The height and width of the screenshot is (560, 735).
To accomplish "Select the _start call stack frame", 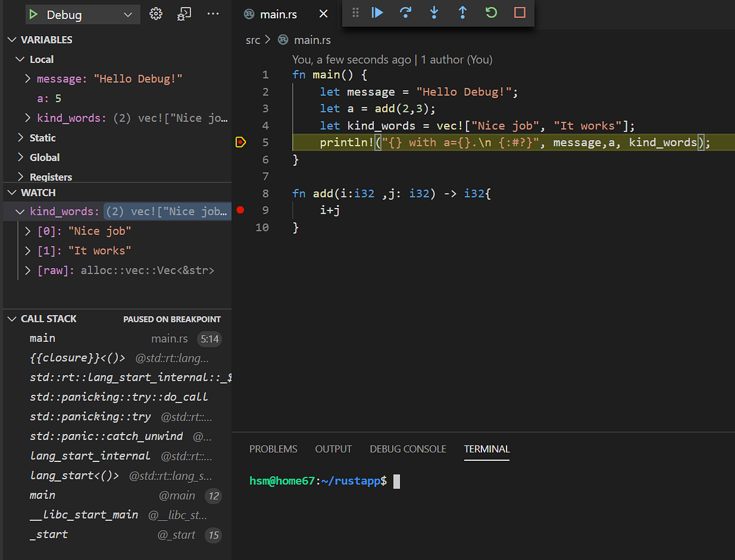I will (x=49, y=534).
